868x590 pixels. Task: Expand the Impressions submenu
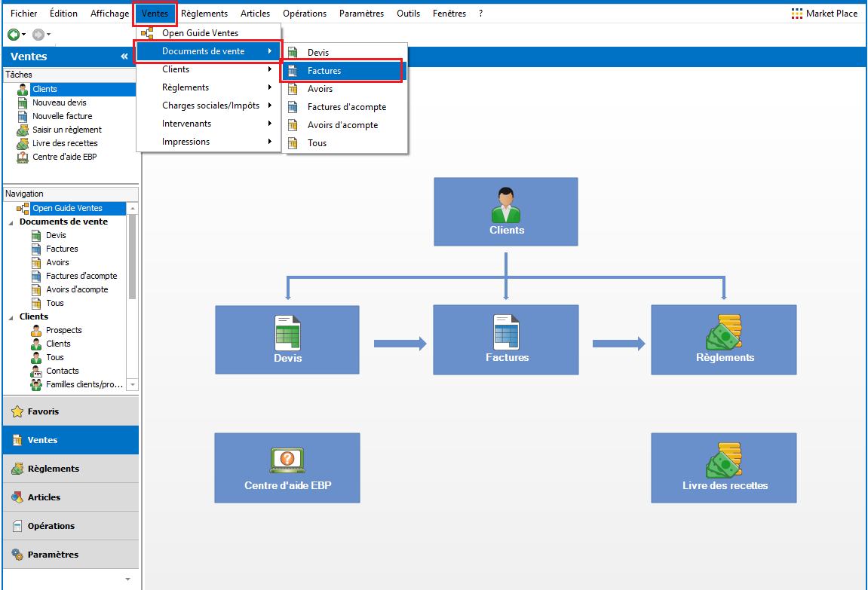(x=208, y=142)
